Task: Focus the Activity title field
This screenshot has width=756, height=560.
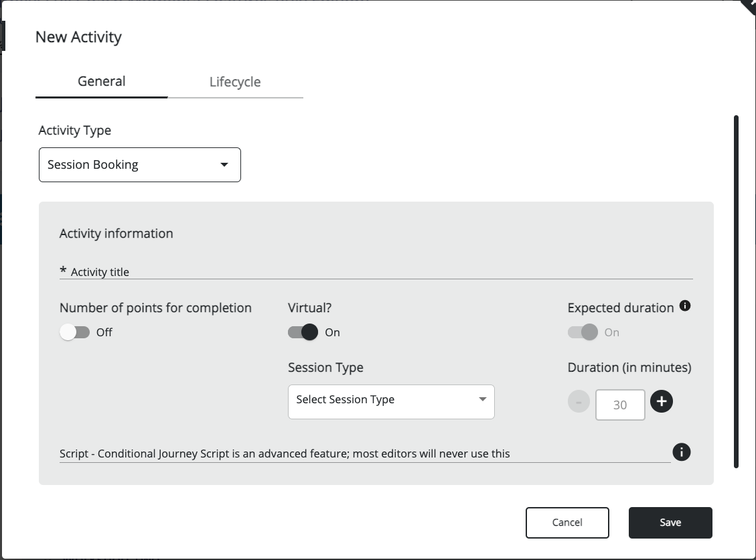Action: point(376,271)
